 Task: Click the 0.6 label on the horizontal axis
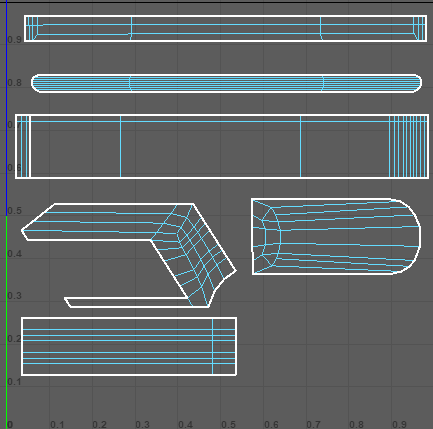click(x=271, y=424)
